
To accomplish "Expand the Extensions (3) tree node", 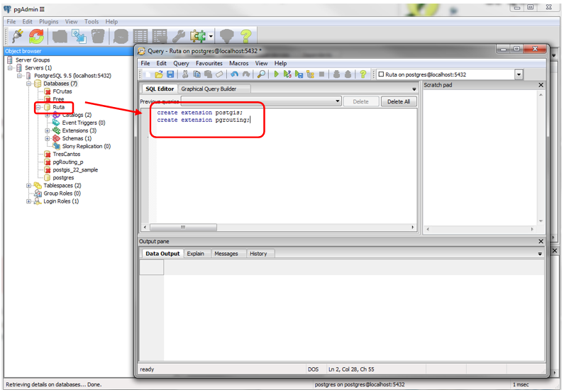I will click(x=48, y=130).
